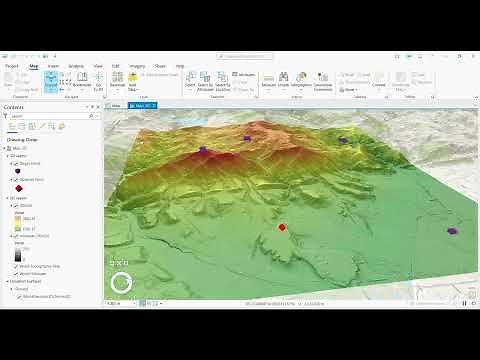Toggle the hillshade layer checkbox

click(x=16, y=236)
